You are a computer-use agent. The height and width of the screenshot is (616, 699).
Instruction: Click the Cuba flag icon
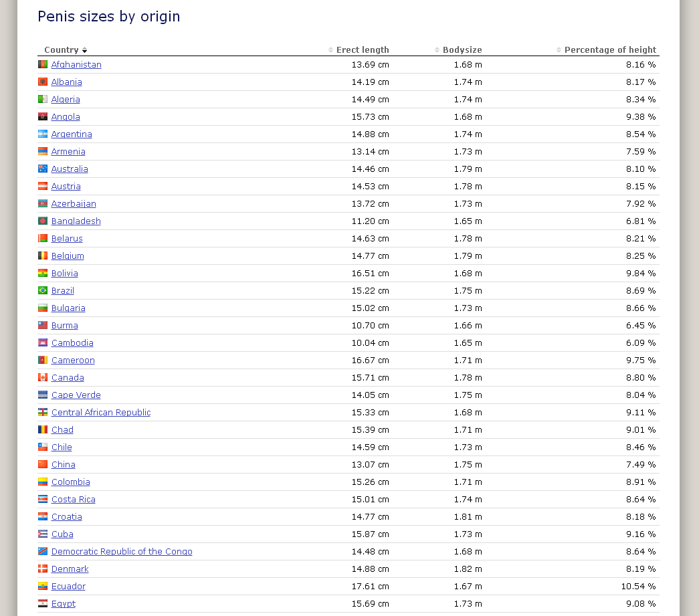click(x=43, y=534)
